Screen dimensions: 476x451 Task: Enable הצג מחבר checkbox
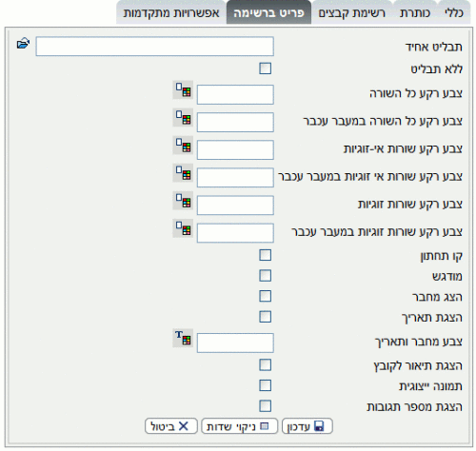pos(266,296)
